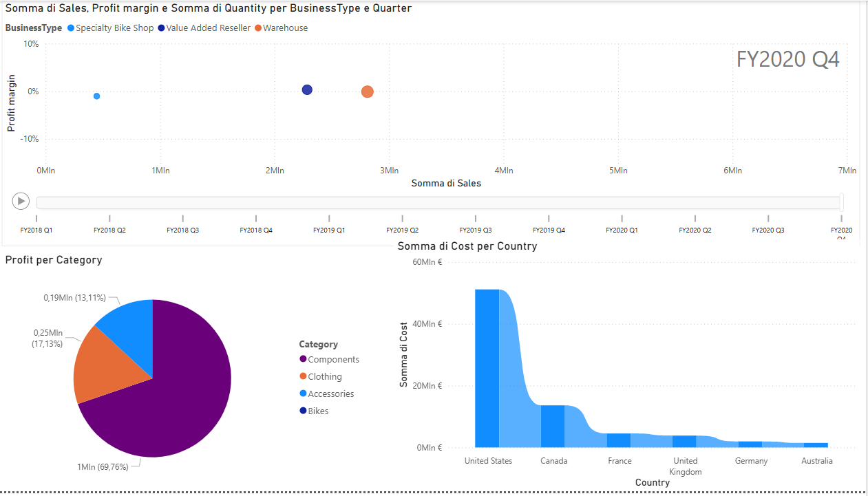Select the dark blue Value Added Reseller bubble
Viewport: 868px width, 496px height.
307,90
